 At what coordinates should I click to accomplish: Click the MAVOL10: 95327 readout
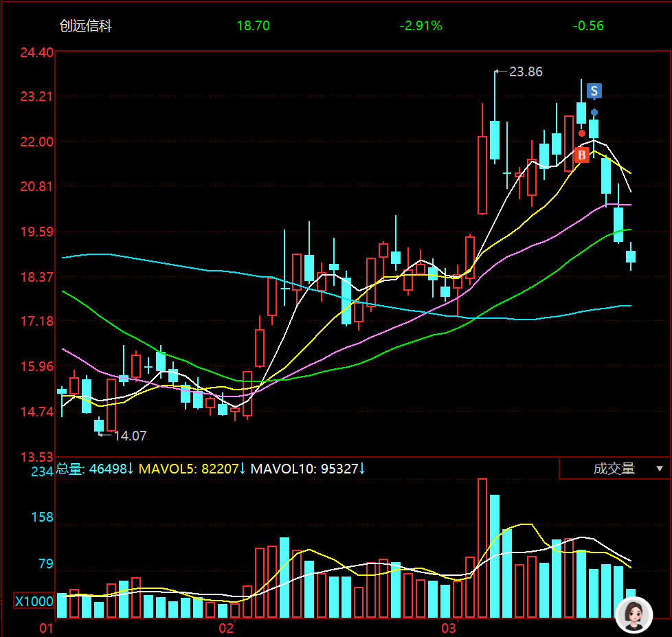click(x=308, y=469)
